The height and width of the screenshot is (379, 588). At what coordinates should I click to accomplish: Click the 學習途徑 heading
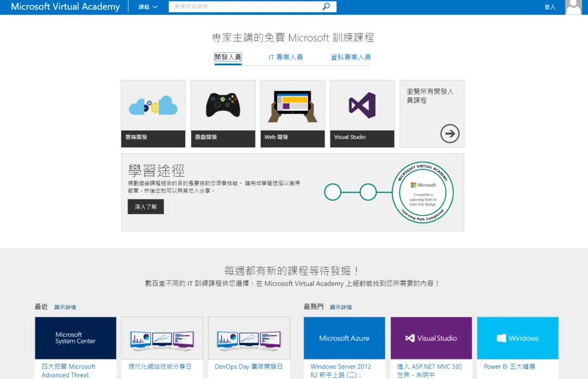click(x=156, y=171)
